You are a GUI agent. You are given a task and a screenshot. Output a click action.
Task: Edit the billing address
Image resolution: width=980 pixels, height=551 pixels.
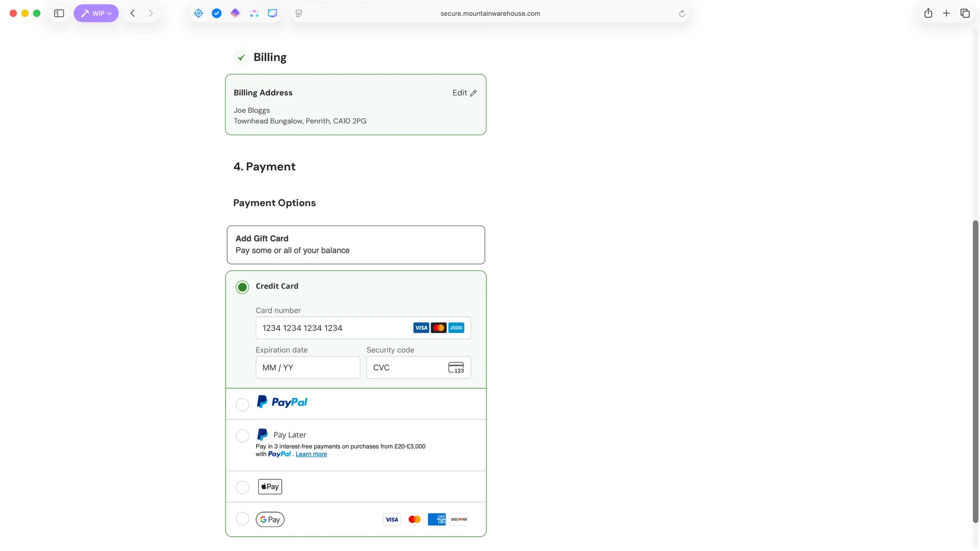[x=464, y=93]
